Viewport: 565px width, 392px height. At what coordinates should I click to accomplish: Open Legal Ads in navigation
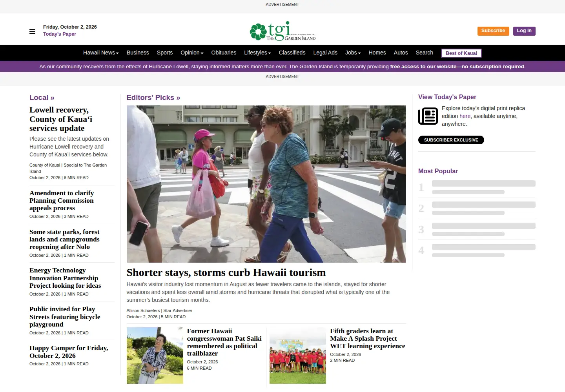pyautogui.click(x=325, y=53)
